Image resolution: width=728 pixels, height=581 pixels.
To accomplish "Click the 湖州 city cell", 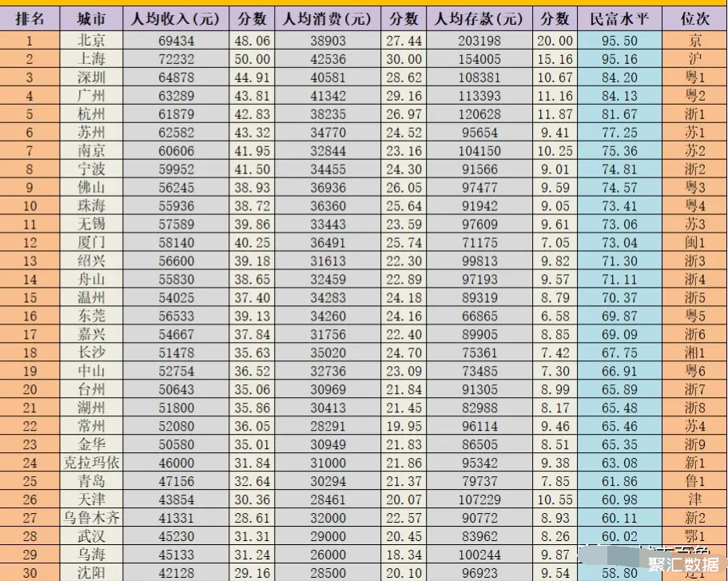I will pyautogui.click(x=91, y=408).
